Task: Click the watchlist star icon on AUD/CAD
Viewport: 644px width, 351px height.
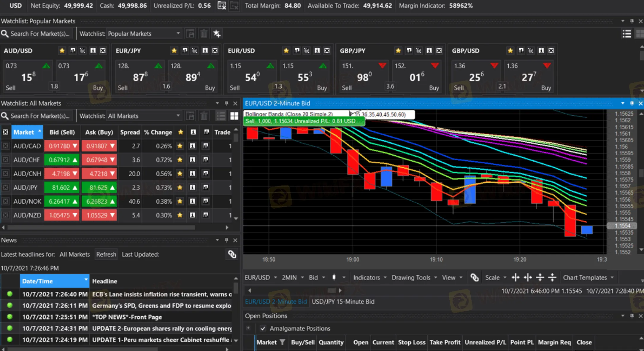Action: (x=181, y=146)
